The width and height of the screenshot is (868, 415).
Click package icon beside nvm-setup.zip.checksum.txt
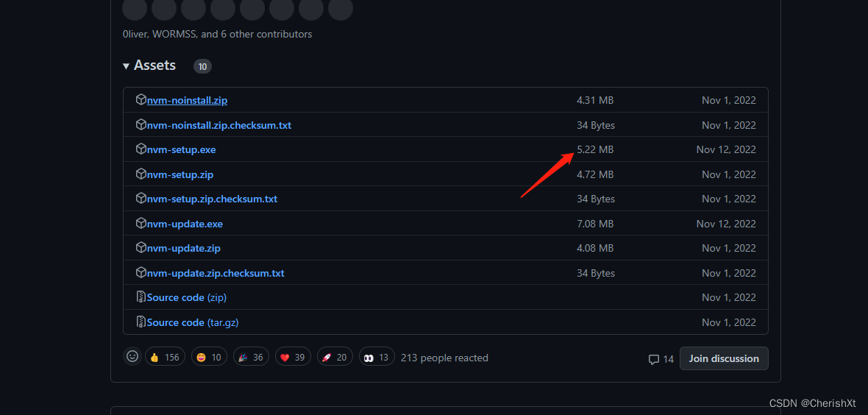click(140, 199)
